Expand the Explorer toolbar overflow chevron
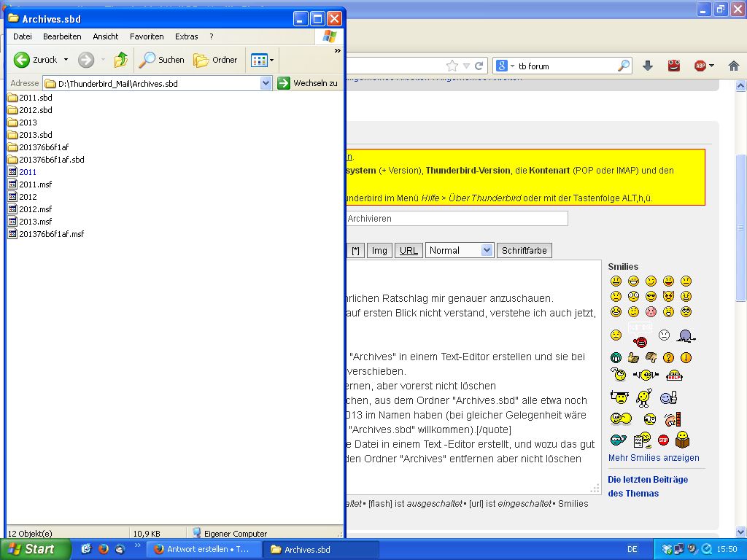The image size is (747, 560). tap(337, 50)
